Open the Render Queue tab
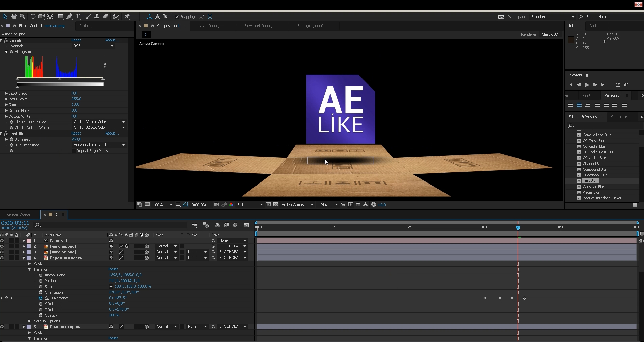This screenshot has width=644, height=342. pyautogui.click(x=18, y=214)
